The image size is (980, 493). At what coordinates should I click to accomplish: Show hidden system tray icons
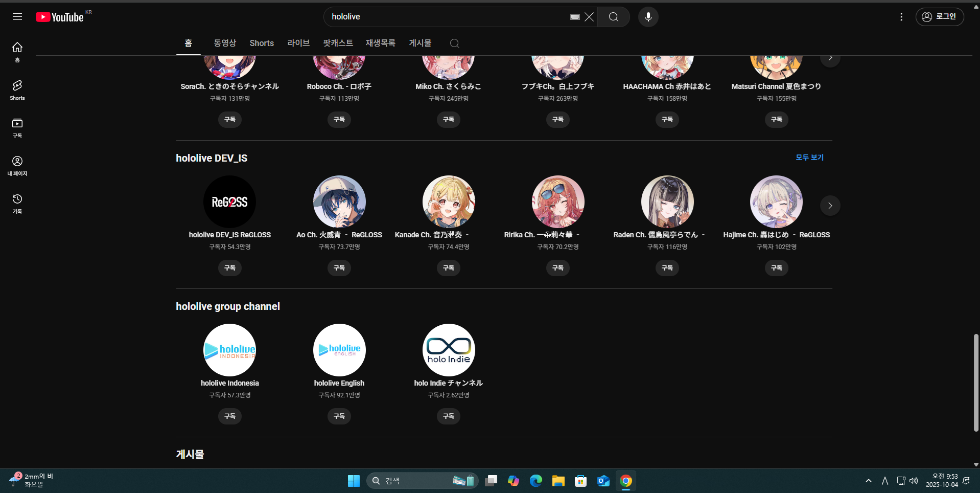868,481
